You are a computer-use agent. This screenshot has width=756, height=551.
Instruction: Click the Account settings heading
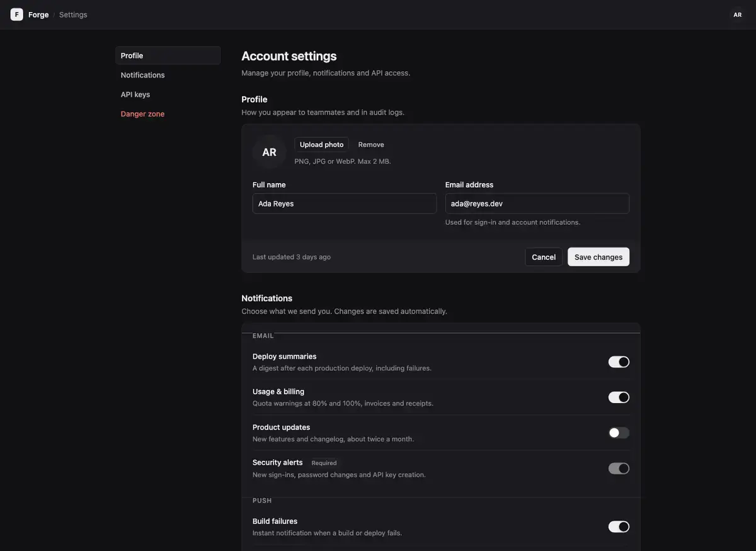click(289, 56)
